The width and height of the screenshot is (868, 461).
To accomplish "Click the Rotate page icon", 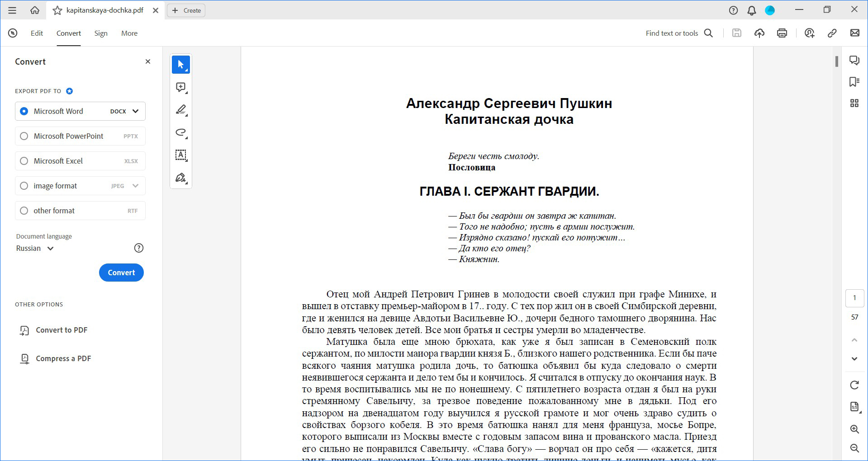I will coord(854,385).
